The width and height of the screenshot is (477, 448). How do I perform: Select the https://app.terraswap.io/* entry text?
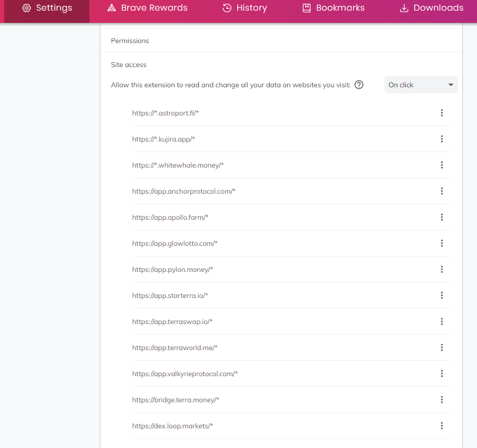(x=172, y=322)
